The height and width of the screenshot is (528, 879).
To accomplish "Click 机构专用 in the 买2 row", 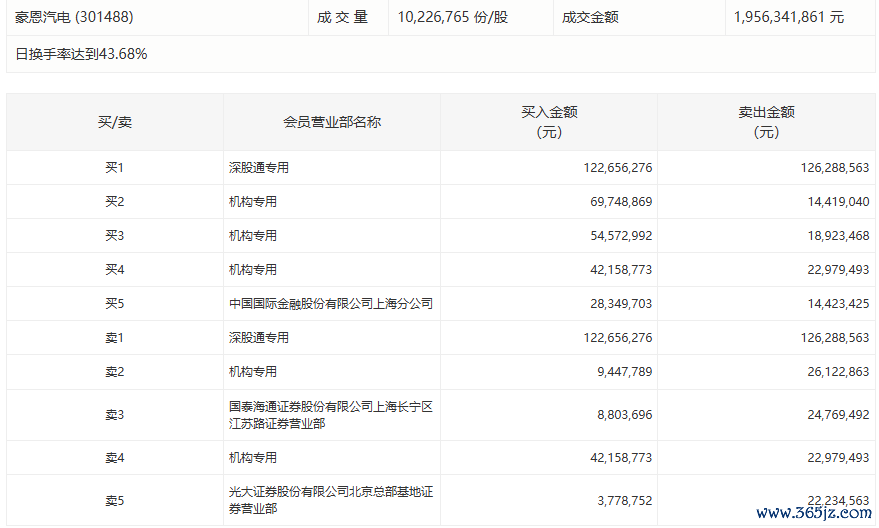I will click(253, 202).
